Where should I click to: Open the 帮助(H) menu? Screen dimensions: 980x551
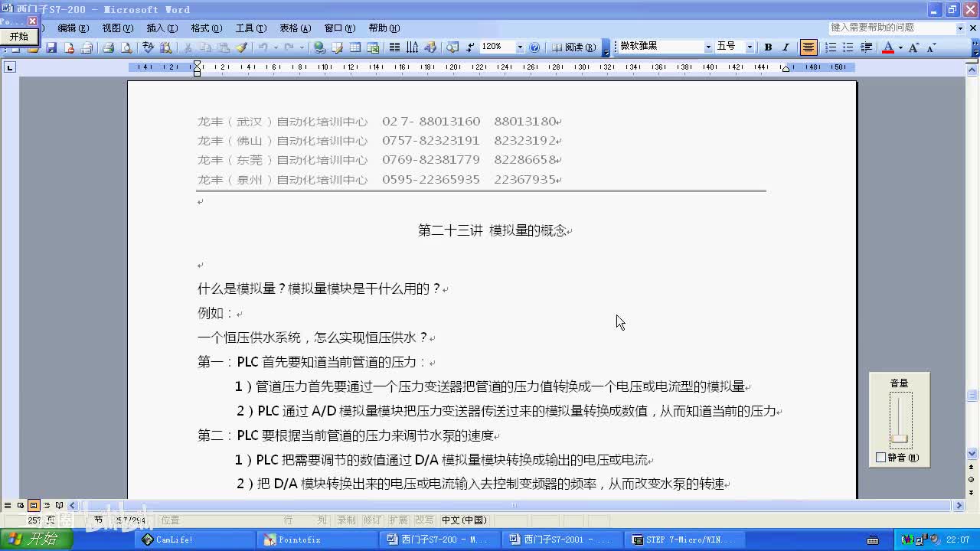[384, 28]
